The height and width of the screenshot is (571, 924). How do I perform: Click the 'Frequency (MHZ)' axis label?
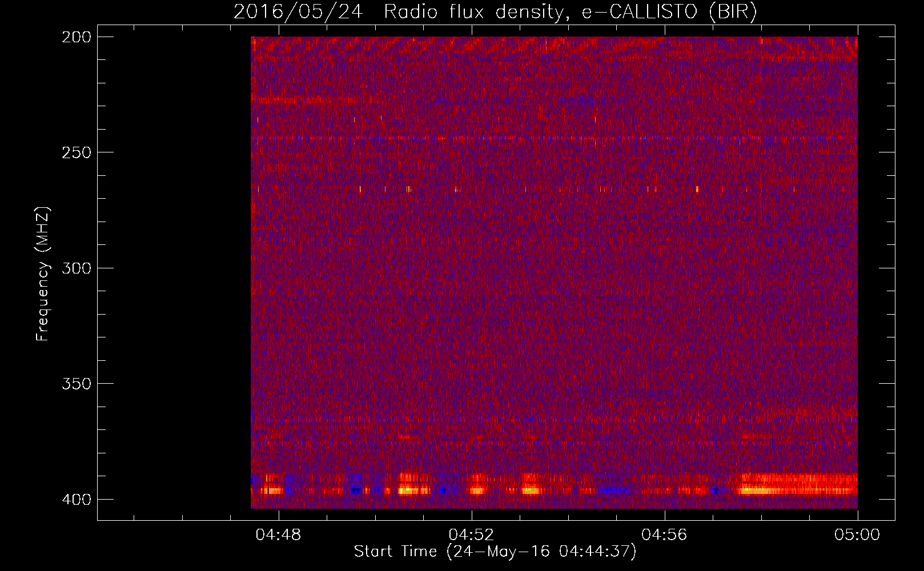tap(43, 274)
